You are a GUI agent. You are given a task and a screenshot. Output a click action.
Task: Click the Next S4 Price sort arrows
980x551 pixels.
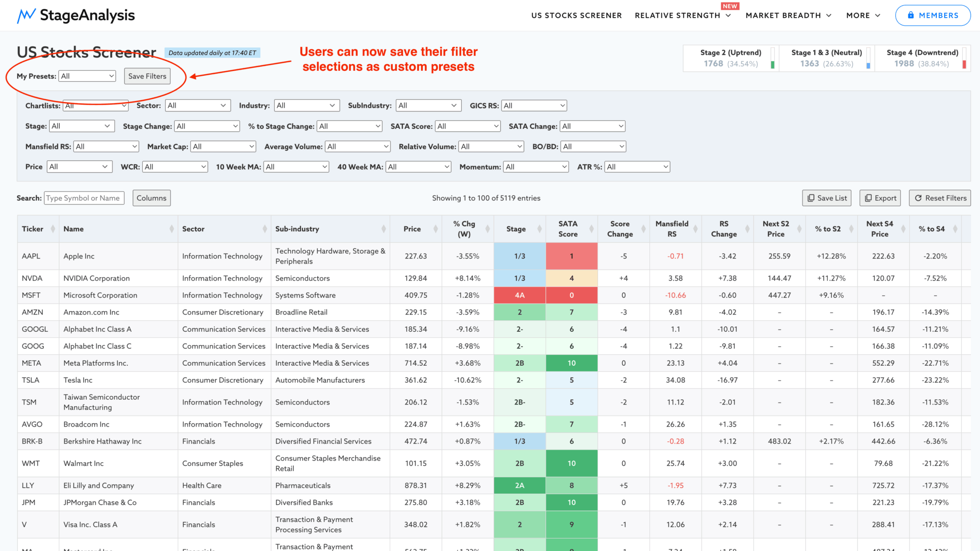coord(903,229)
